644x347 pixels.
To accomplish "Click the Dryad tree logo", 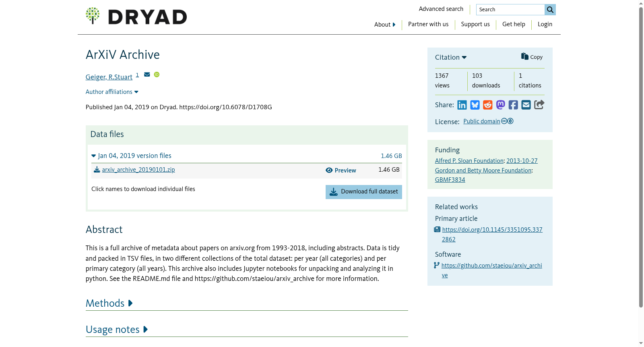I will pos(93,16).
